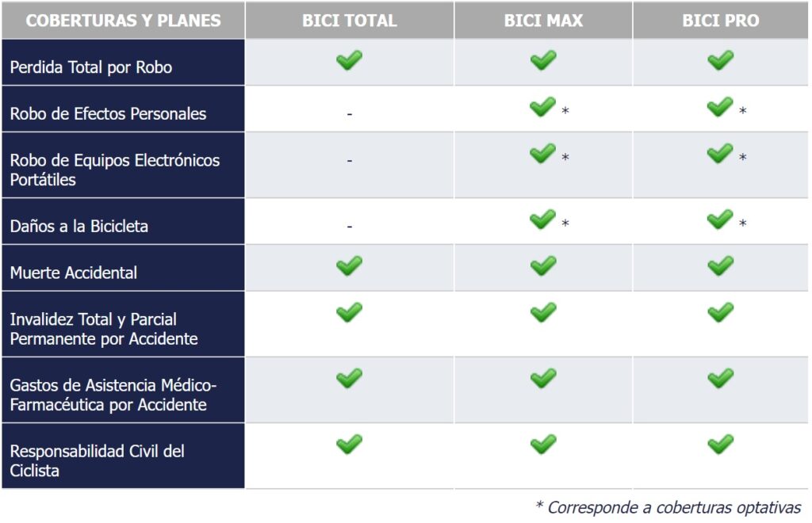Click BICI MAX checkmark for Daños a la Bicicleta

pos(542,219)
